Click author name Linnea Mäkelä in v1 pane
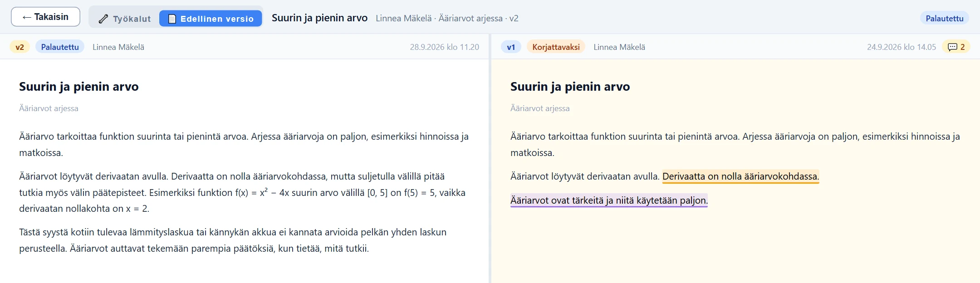The image size is (980, 283). [619, 47]
